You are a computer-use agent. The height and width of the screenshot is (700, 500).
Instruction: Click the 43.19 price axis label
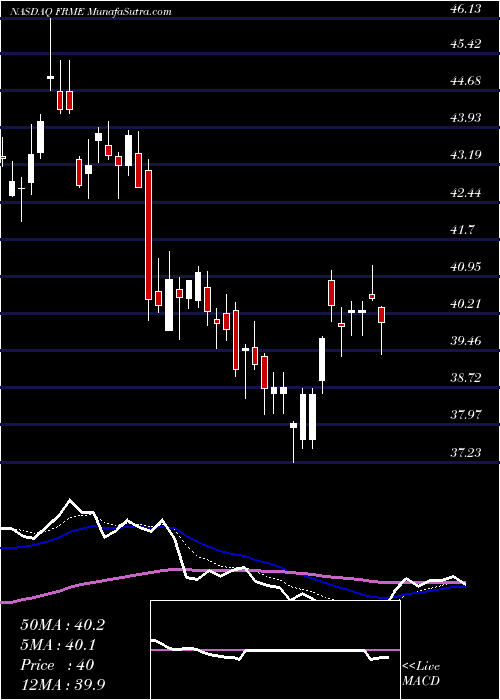[x=466, y=155]
